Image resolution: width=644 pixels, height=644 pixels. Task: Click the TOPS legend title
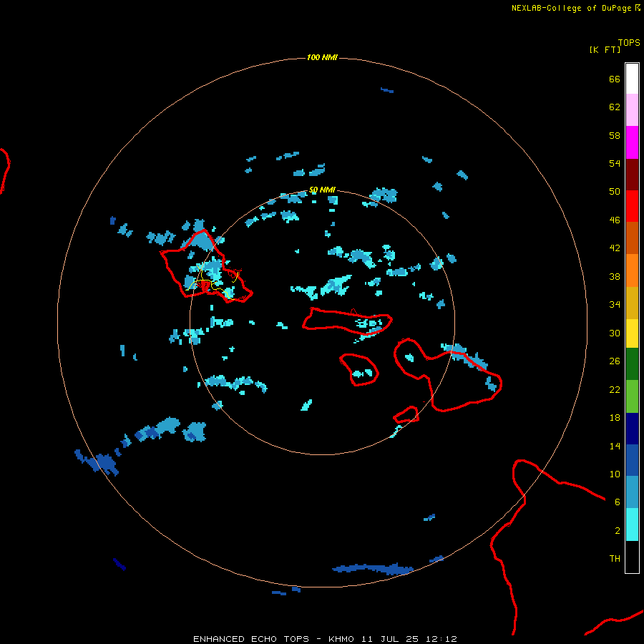(629, 43)
